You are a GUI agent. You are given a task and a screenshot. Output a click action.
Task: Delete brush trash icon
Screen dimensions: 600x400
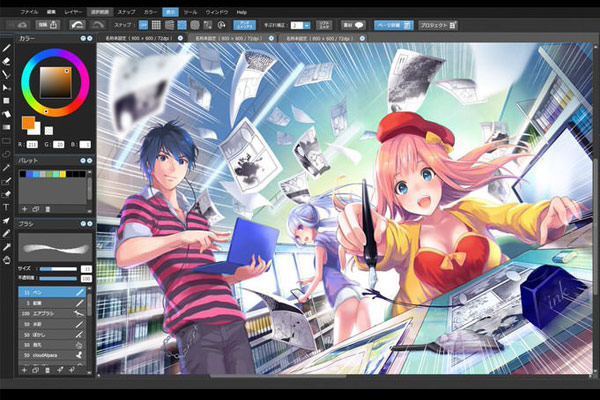point(47,370)
